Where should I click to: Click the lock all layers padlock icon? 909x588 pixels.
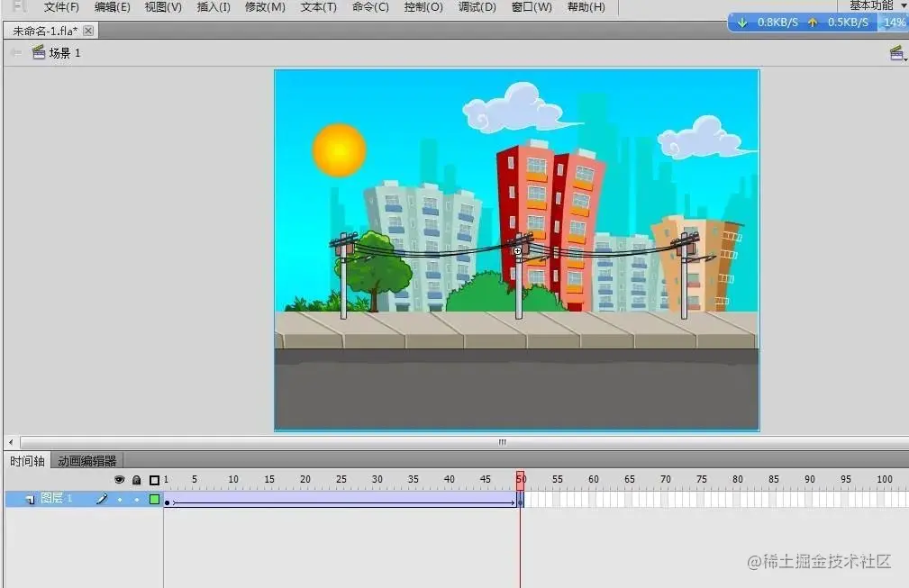click(136, 480)
